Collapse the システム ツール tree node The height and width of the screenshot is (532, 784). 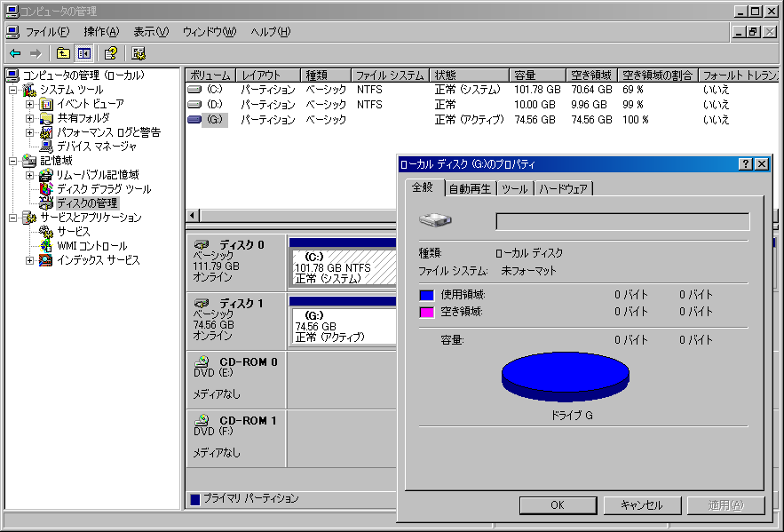(13, 90)
